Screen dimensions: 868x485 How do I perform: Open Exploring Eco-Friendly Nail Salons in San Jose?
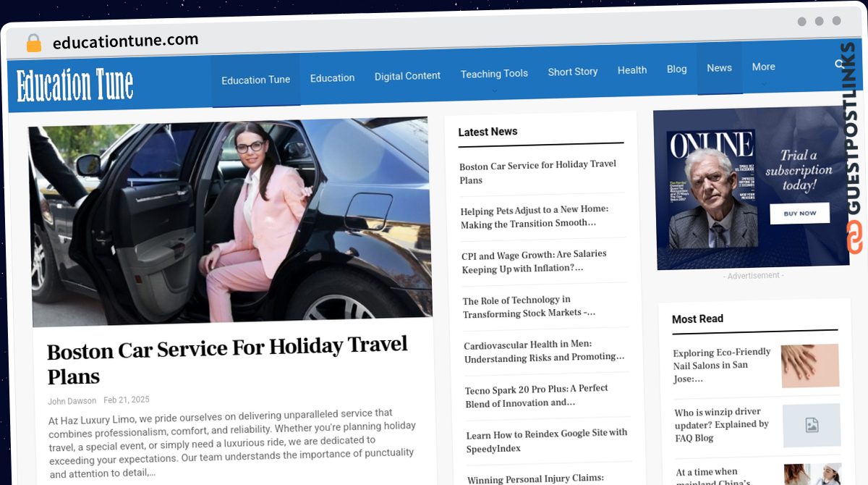click(x=722, y=365)
